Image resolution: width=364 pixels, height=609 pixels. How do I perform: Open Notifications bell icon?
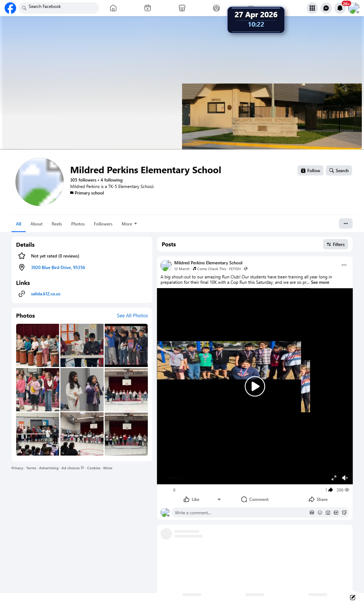(x=340, y=8)
